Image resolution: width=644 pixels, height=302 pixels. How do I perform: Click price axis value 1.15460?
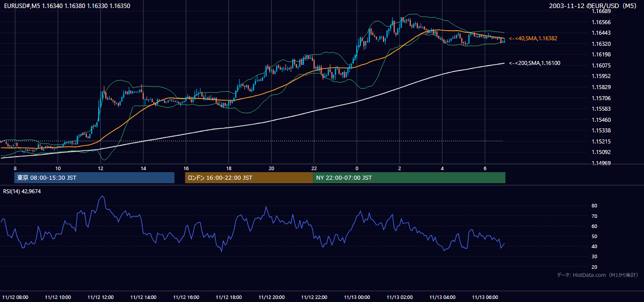pos(601,120)
